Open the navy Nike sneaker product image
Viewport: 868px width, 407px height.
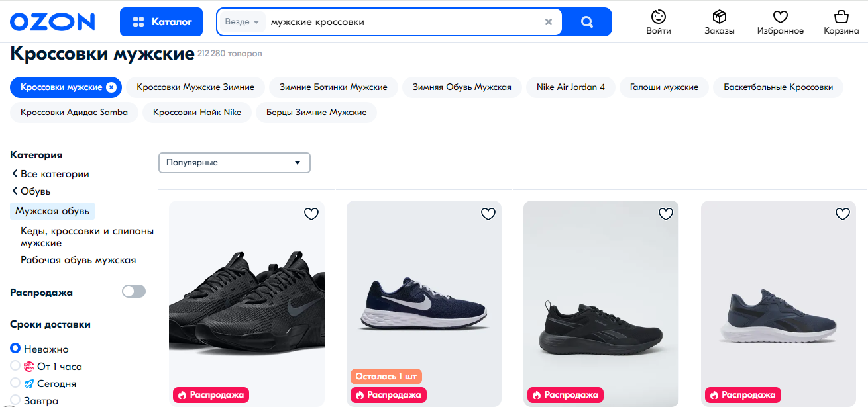[424, 304]
